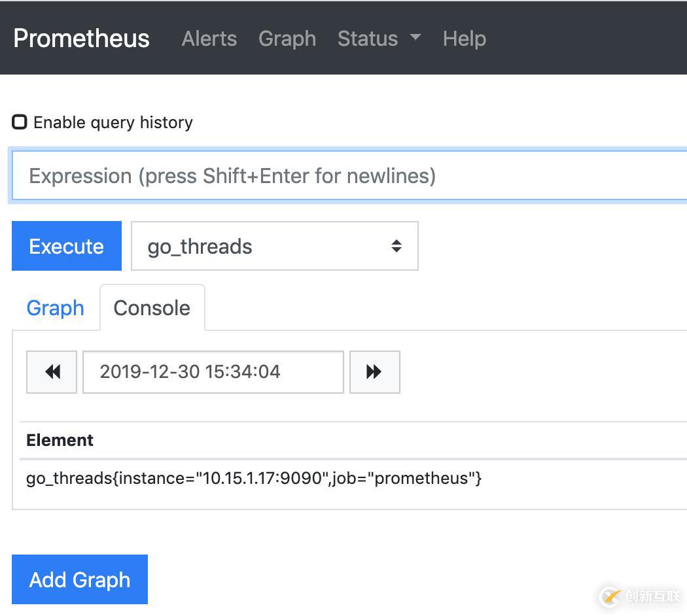Open the Status menu chevron

coord(415,39)
